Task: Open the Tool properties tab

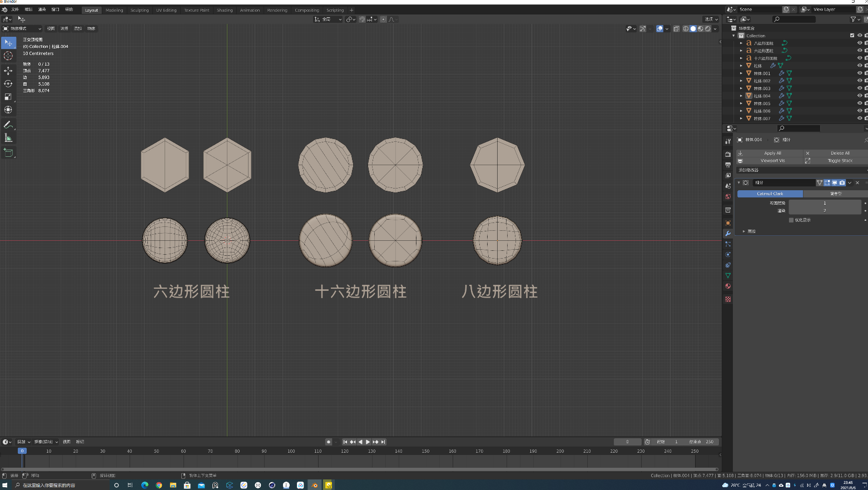Action: point(728,141)
